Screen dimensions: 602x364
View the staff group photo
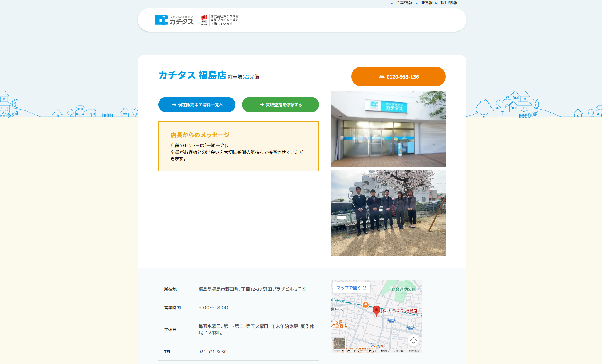388,213
